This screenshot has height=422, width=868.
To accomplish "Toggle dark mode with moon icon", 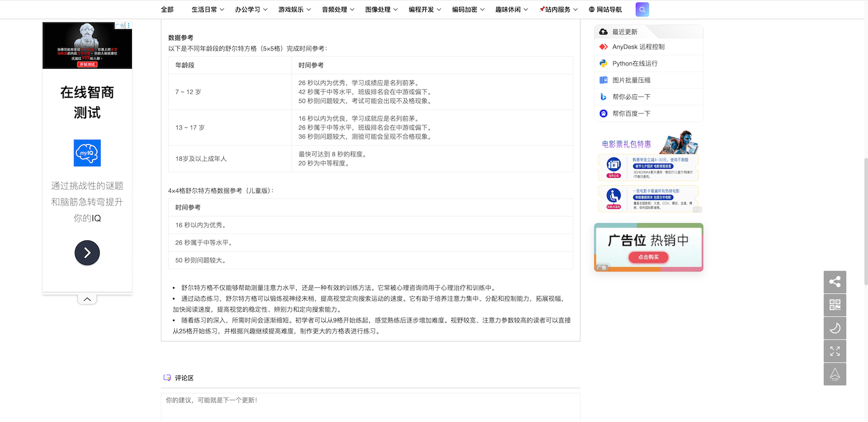I will [x=834, y=328].
